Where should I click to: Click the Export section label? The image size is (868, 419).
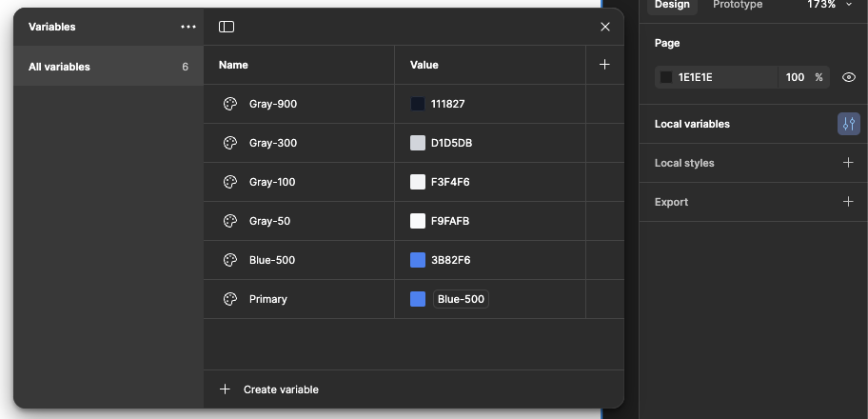tap(671, 202)
